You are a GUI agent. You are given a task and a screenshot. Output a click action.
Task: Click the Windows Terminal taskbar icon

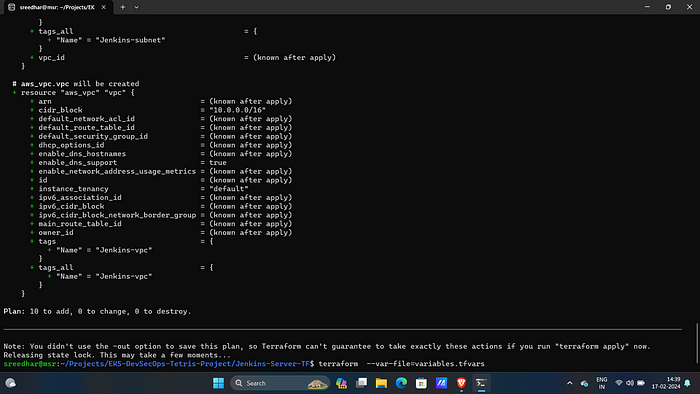click(481, 383)
